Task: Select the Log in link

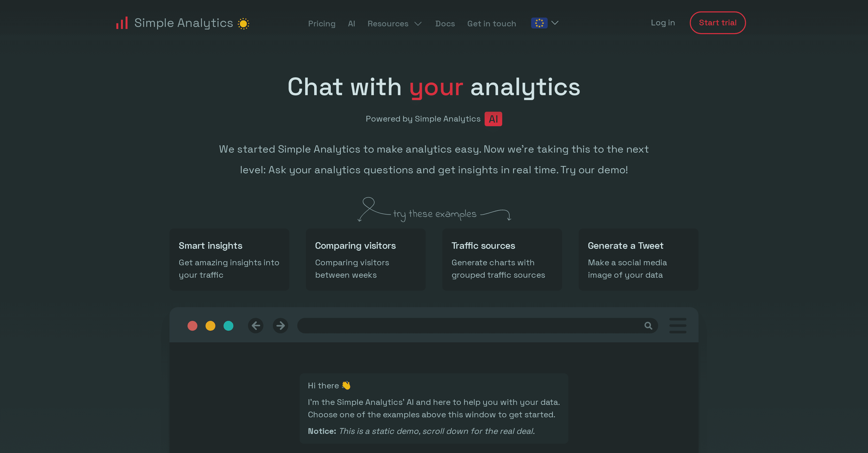Action: point(662,22)
